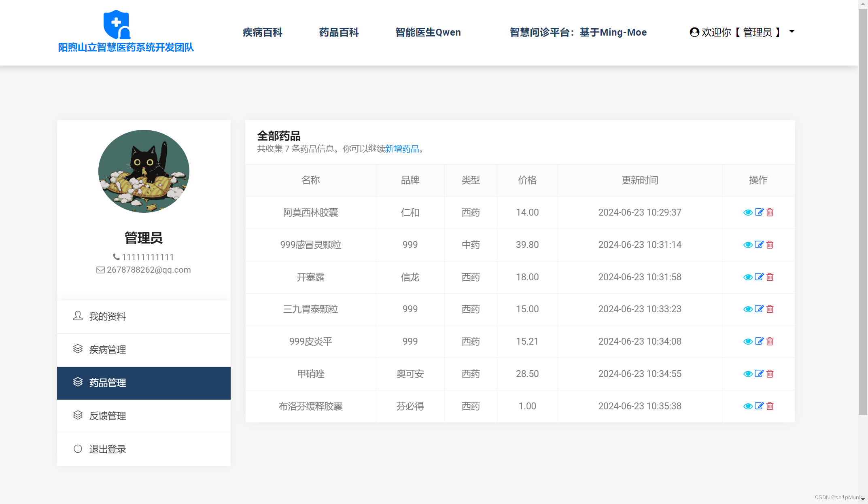868x504 pixels.
Task: Click the 奥可安 brand cell
Action: click(410, 374)
